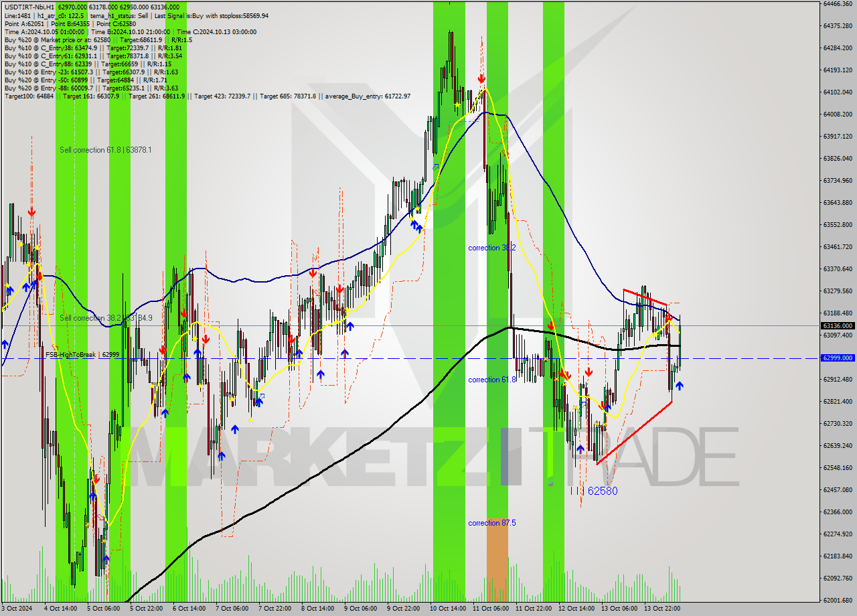Click the 62183.840 price axis label
The image size is (857, 616).
coord(837,556)
